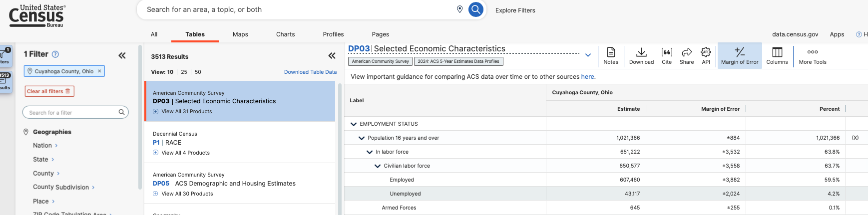Click the Estimate column header
The image size is (868, 215).
(x=628, y=109)
